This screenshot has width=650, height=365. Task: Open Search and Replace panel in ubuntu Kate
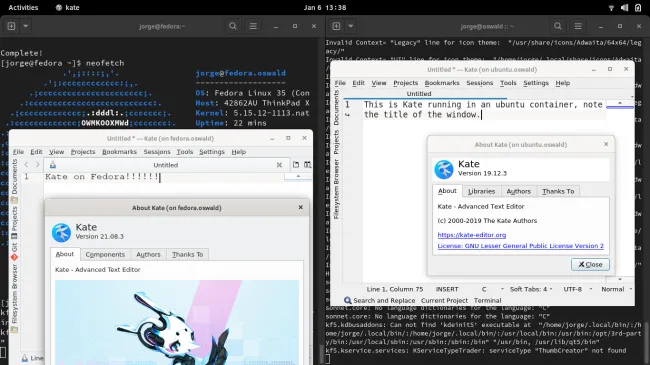379,300
